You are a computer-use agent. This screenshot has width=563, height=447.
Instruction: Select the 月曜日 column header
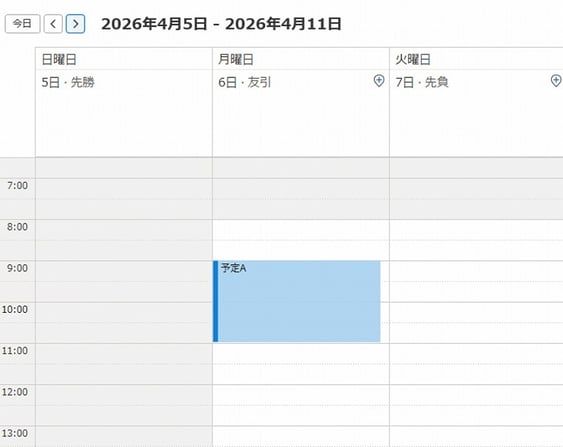(236, 59)
